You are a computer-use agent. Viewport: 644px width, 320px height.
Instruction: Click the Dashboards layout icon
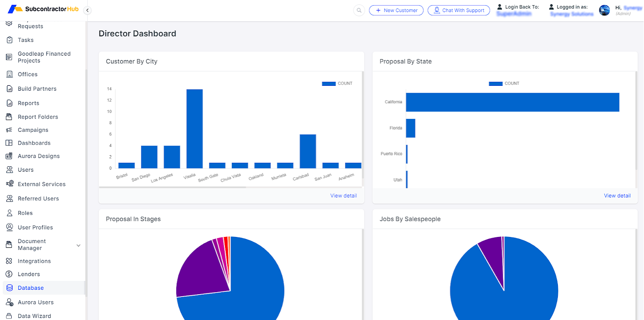9,143
